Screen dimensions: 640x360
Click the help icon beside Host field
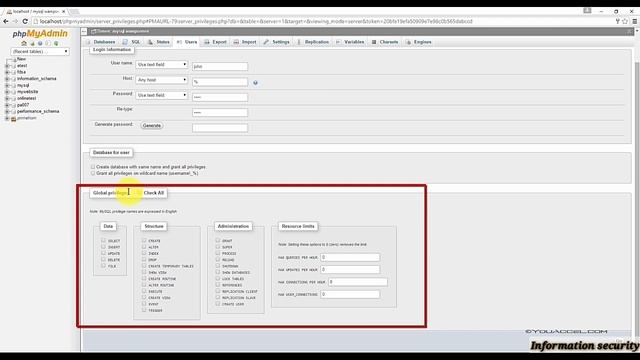coord(256,83)
